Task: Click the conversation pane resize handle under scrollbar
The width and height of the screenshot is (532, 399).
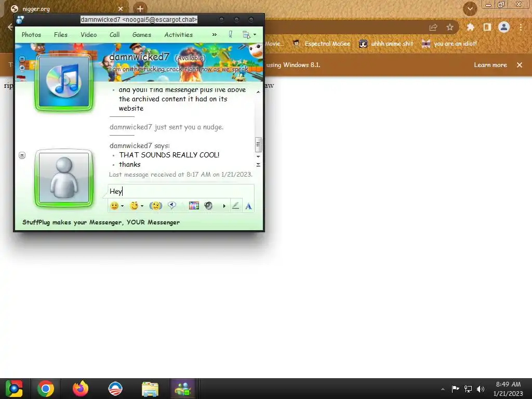Action: (x=258, y=165)
